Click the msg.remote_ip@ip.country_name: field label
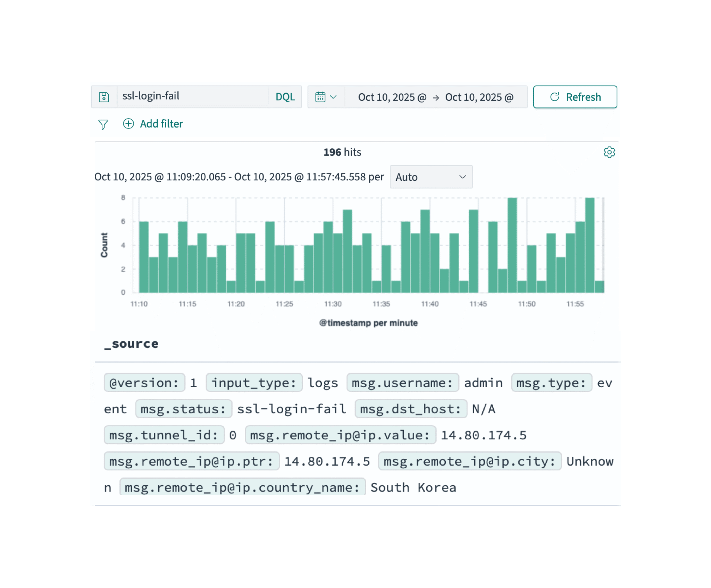This screenshot has height=588, width=711. coord(242,487)
